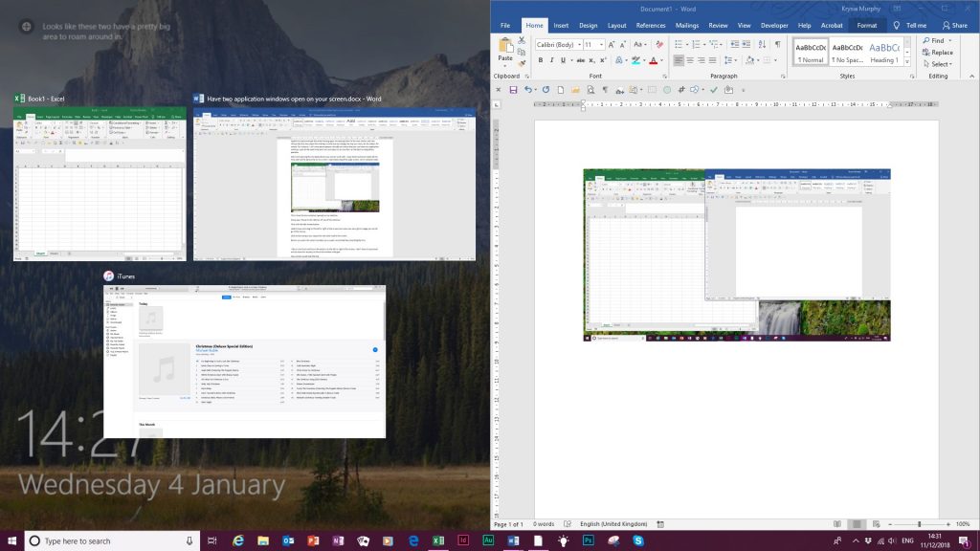The width and height of the screenshot is (980, 551).
Task: Open the Font Color dropdown arrow
Action: click(661, 60)
